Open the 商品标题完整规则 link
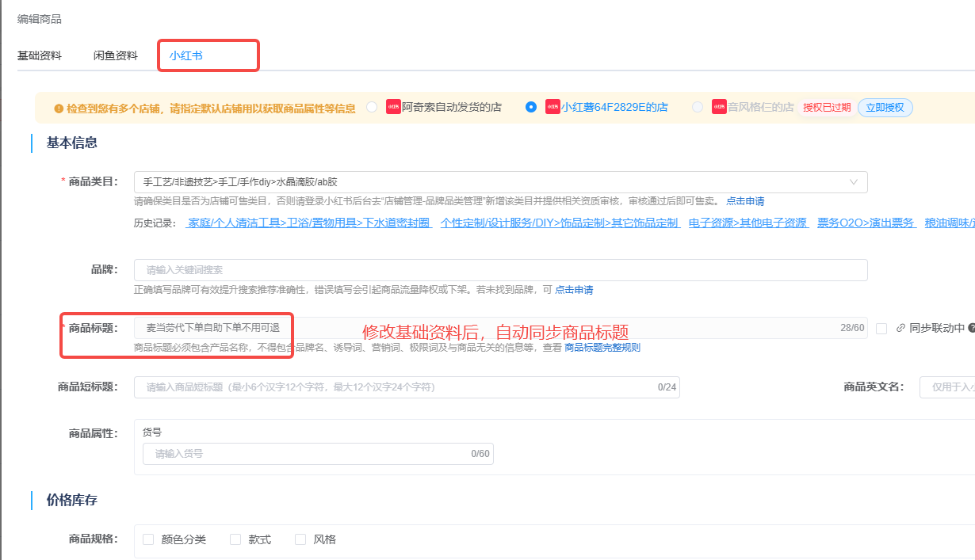Image resolution: width=975 pixels, height=560 pixels. pyautogui.click(x=602, y=348)
